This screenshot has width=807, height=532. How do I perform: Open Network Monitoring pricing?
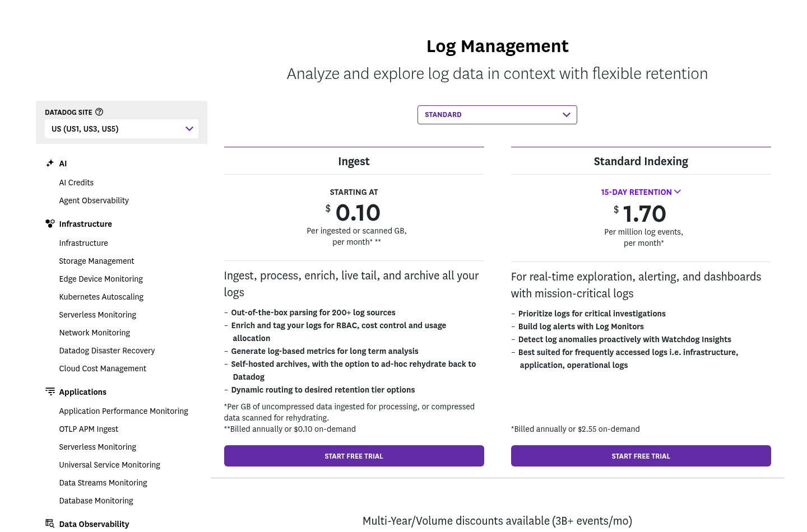tap(94, 333)
